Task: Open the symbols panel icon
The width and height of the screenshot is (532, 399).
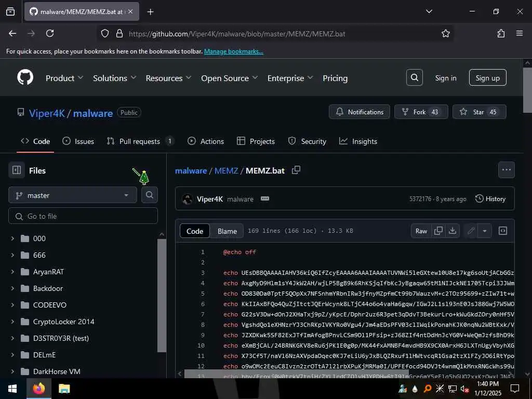Action: pyautogui.click(x=502, y=231)
